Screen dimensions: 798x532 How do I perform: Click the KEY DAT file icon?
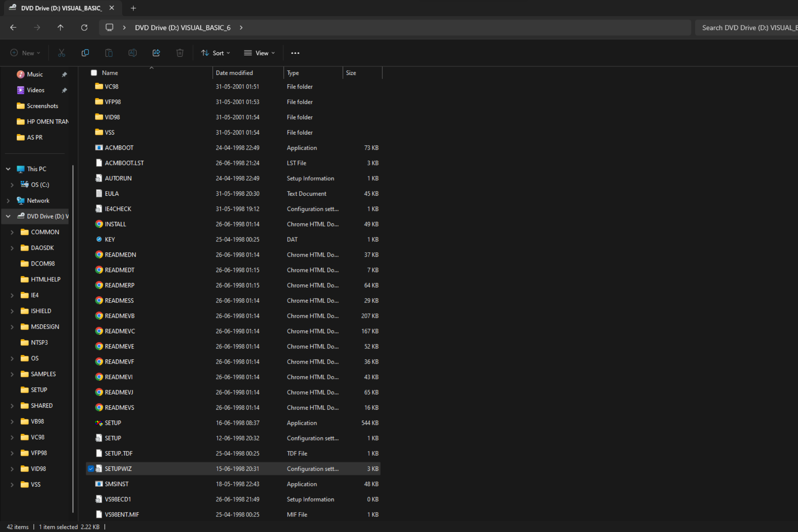click(x=99, y=239)
